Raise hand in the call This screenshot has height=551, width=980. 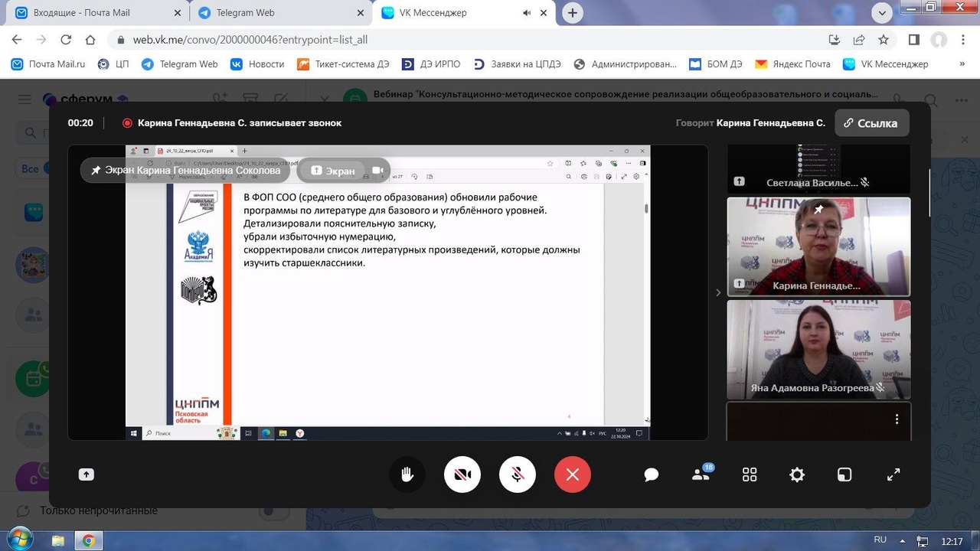point(407,474)
